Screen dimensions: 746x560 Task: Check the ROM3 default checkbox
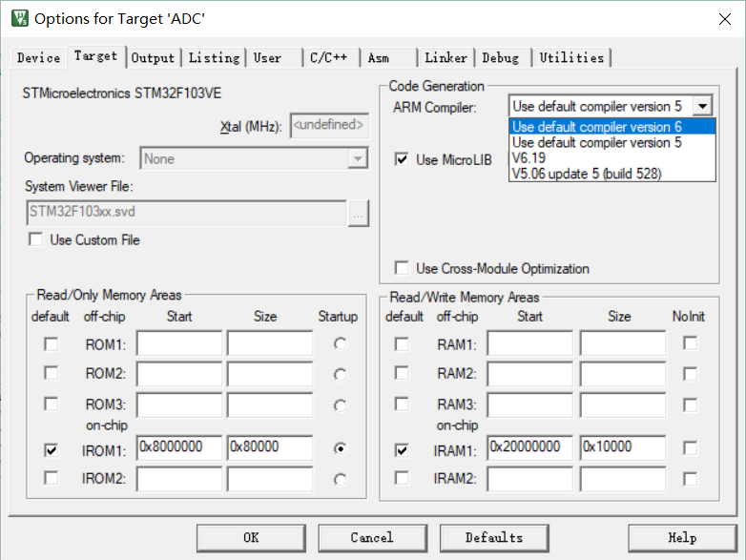[x=52, y=404]
